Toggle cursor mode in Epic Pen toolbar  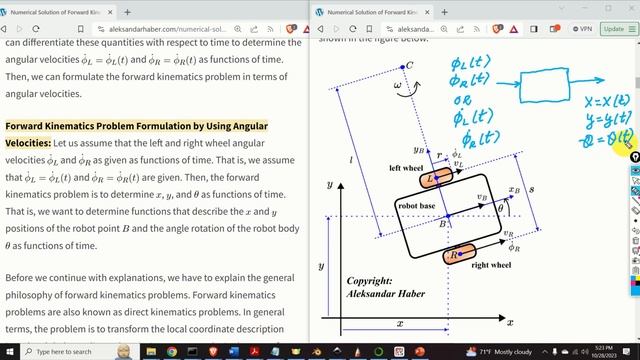click(x=636, y=180)
